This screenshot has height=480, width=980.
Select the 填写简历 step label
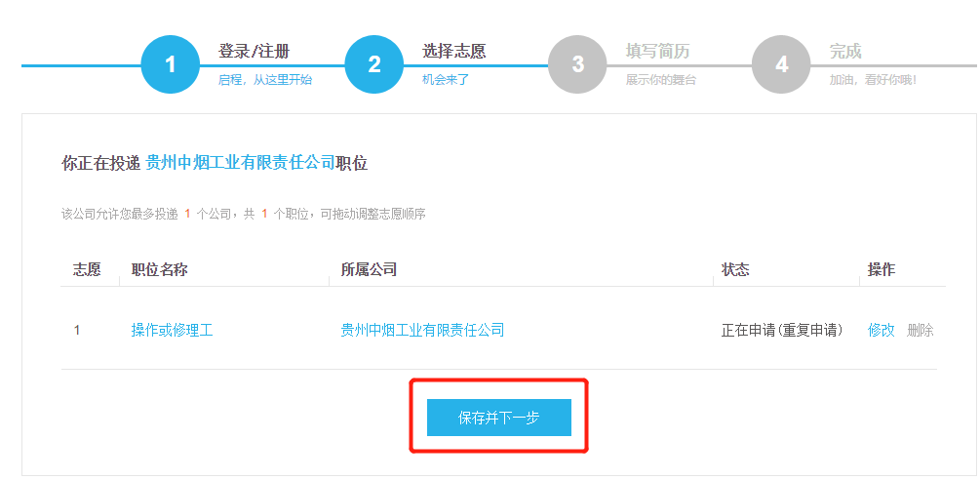point(657,52)
